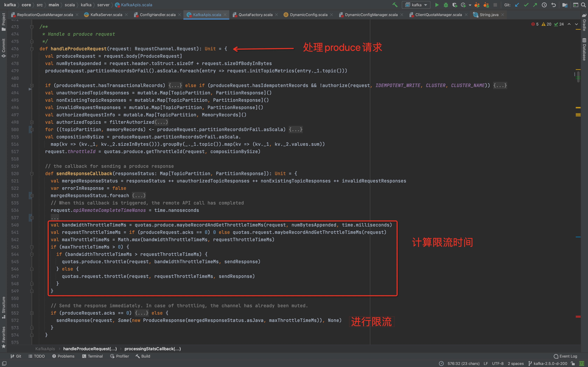Click Git Update Project arrow
The width and height of the screenshot is (588, 367).
[517, 5]
